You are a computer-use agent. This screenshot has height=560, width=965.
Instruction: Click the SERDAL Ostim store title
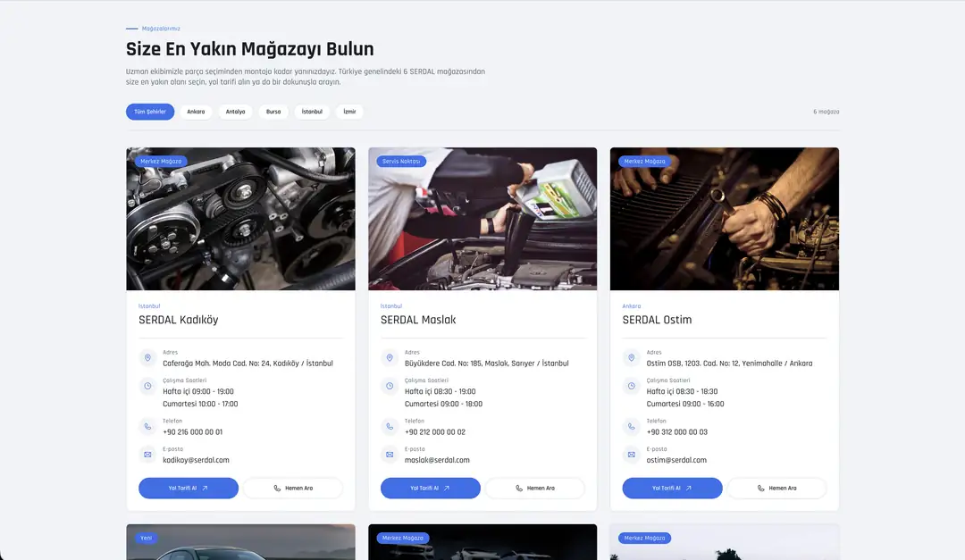[x=657, y=320]
